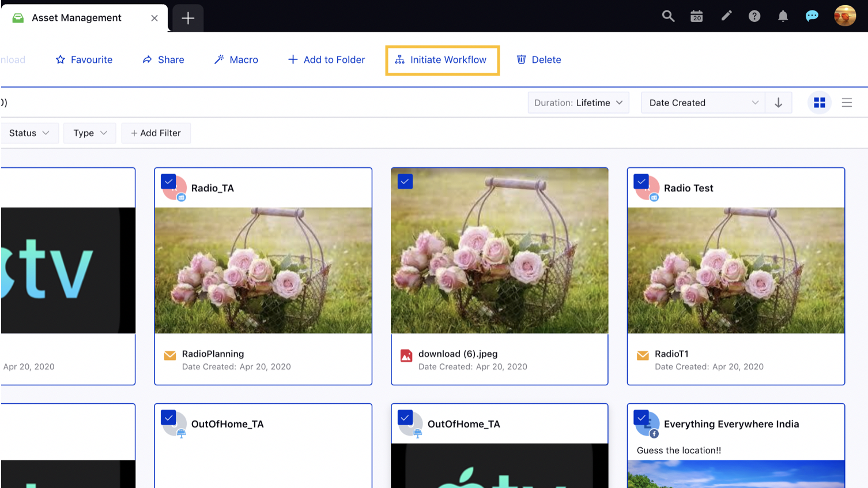Click the Radio Test account title
The image size is (868, 488).
pyautogui.click(x=688, y=188)
